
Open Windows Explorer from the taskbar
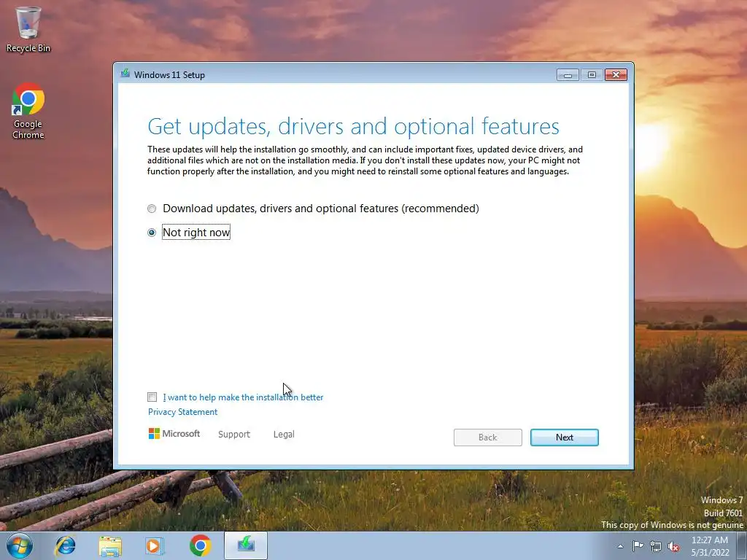tap(110, 546)
